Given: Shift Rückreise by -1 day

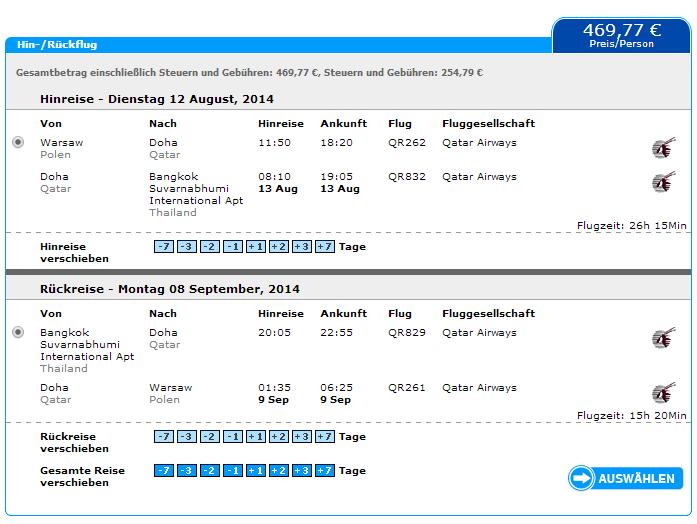Looking at the screenshot, I should point(233,436).
